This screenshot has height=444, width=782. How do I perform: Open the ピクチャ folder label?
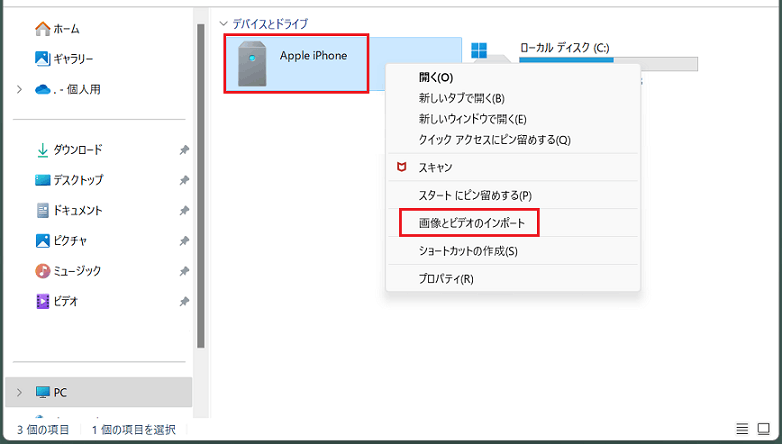pos(70,241)
